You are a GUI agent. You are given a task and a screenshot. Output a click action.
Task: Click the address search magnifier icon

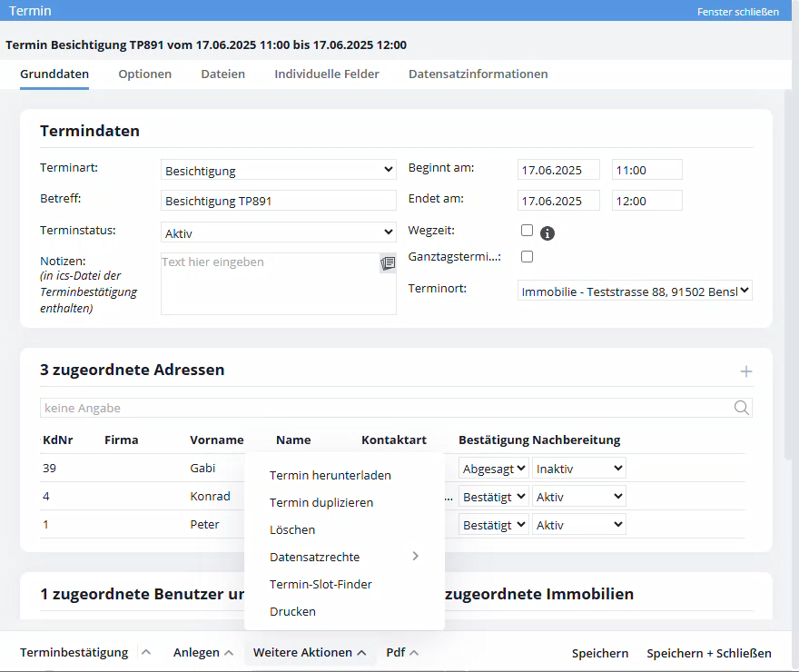[742, 408]
